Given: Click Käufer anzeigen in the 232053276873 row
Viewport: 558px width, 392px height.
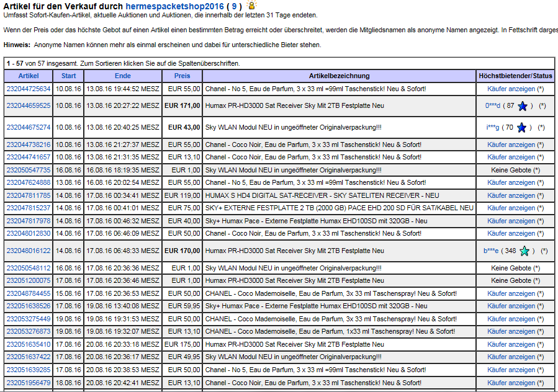Looking at the screenshot, I should click(x=511, y=332).
